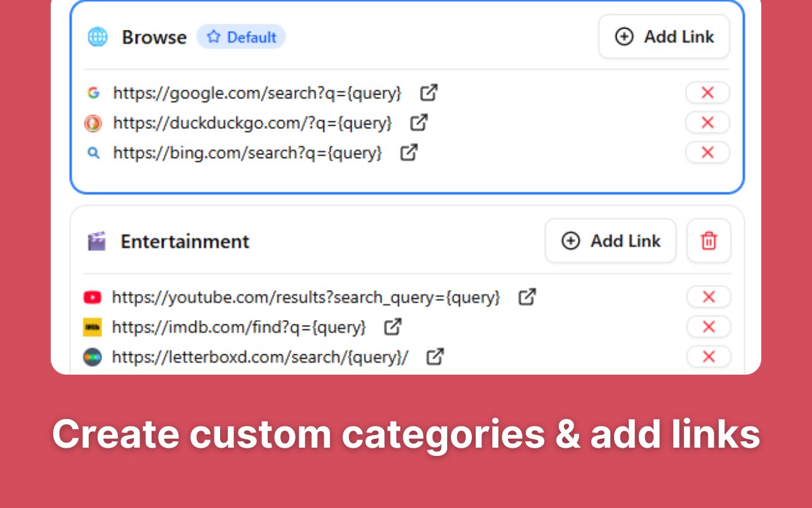Viewport: 812px width, 508px height.
Task: Remove the DuckDuckGo link
Action: [707, 123]
